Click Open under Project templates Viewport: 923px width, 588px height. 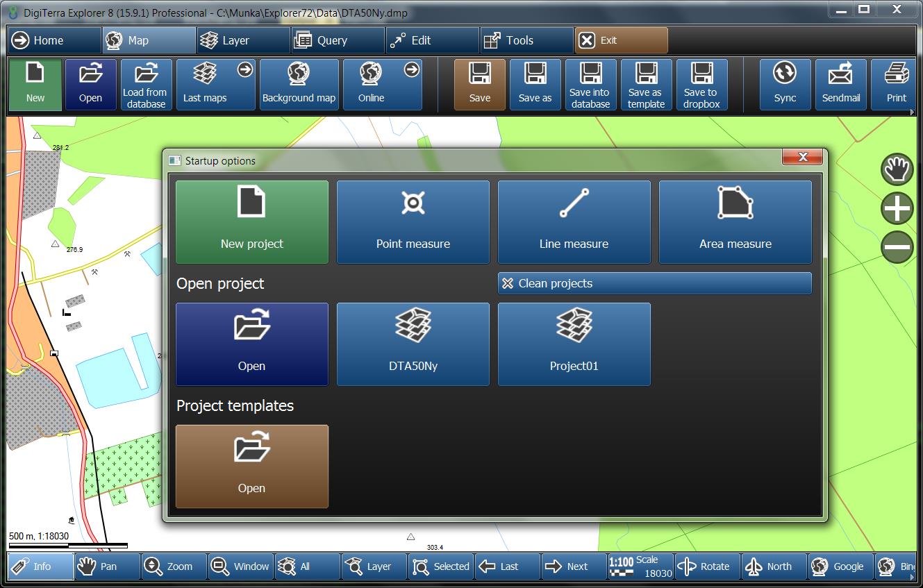(x=252, y=467)
